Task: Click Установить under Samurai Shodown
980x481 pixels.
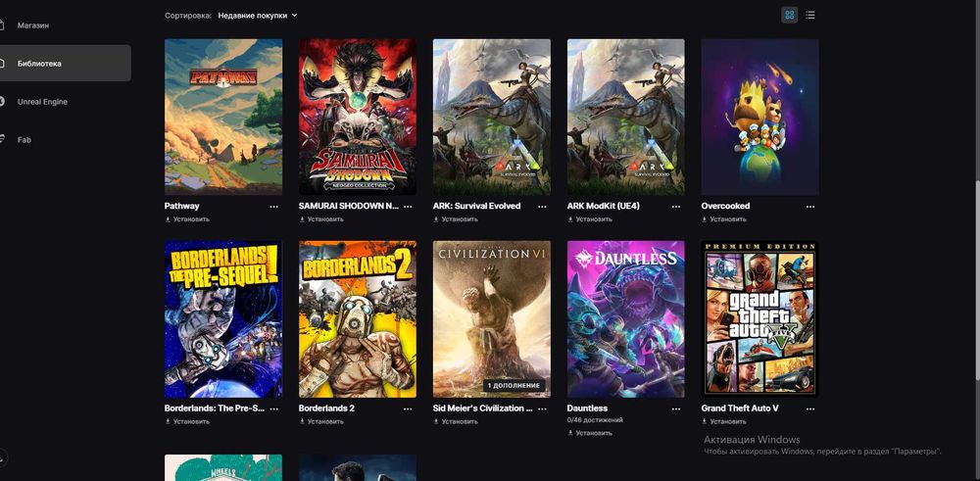Action: coord(321,219)
